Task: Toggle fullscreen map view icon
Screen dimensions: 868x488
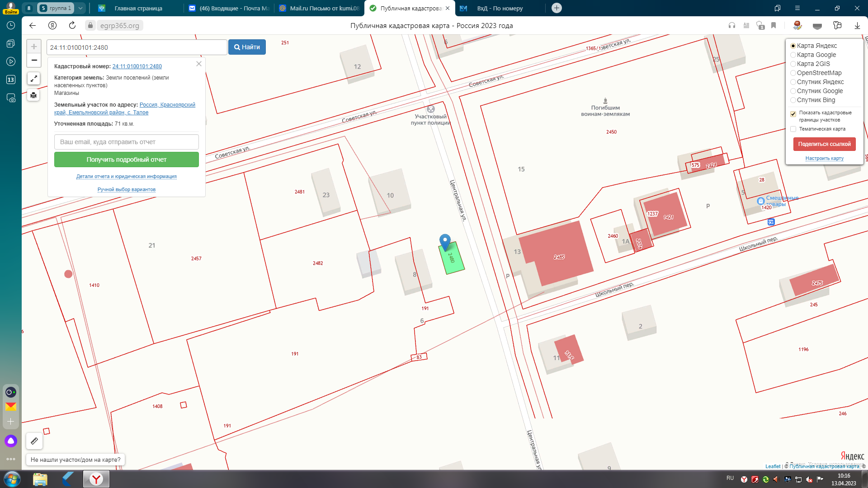Action: (x=33, y=79)
